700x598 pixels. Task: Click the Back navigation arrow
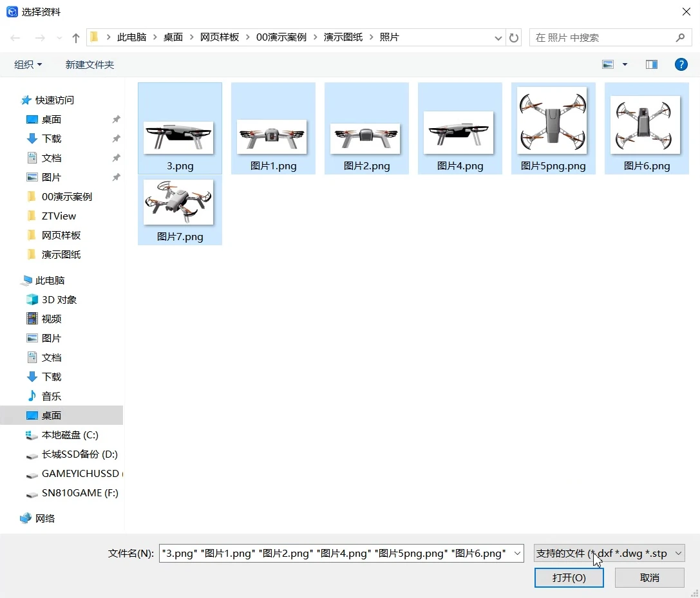click(x=15, y=38)
